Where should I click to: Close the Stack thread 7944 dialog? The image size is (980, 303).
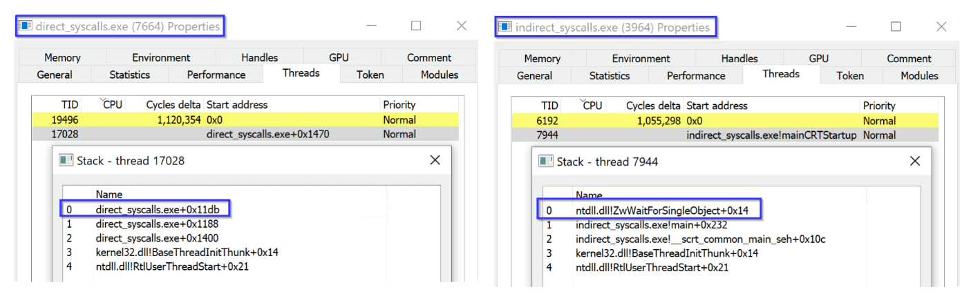point(915,161)
